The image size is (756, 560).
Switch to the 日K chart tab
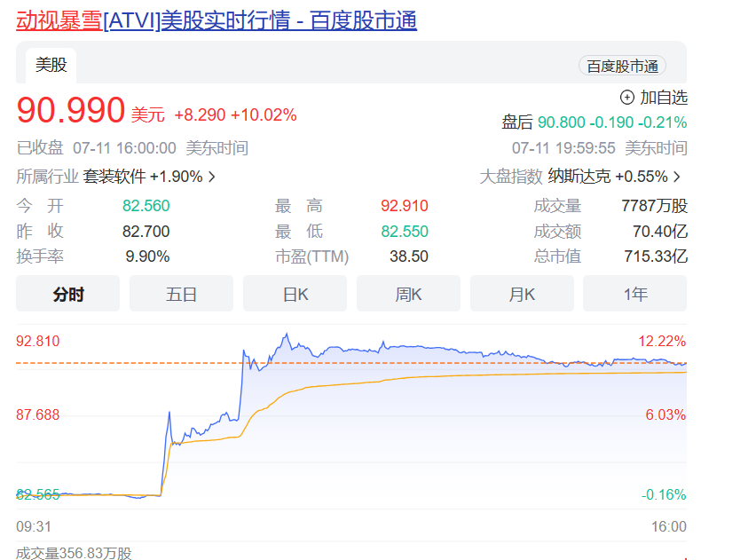click(x=295, y=294)
